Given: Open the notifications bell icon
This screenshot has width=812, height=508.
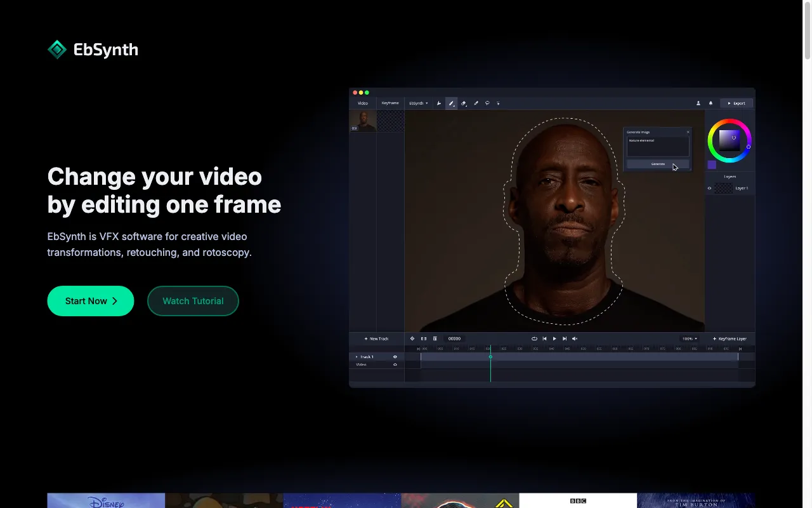Looking at the screenshot, I should 710,103.
